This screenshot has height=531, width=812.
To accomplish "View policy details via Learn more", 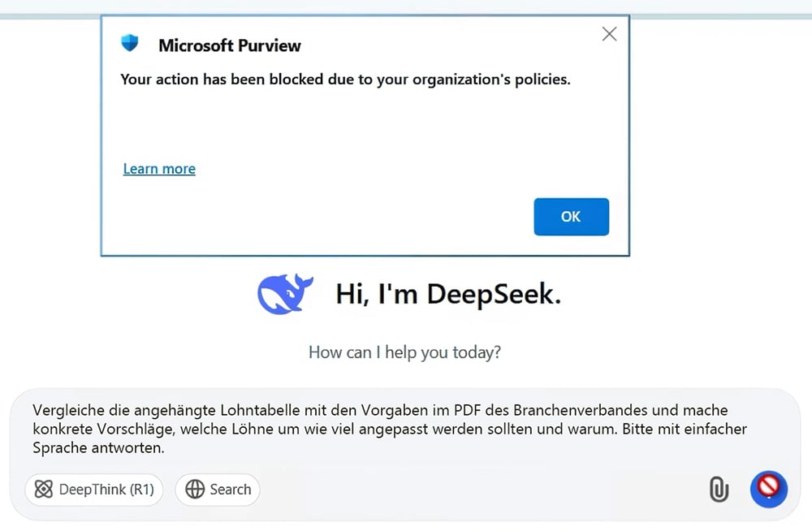I will pos(158,168).
